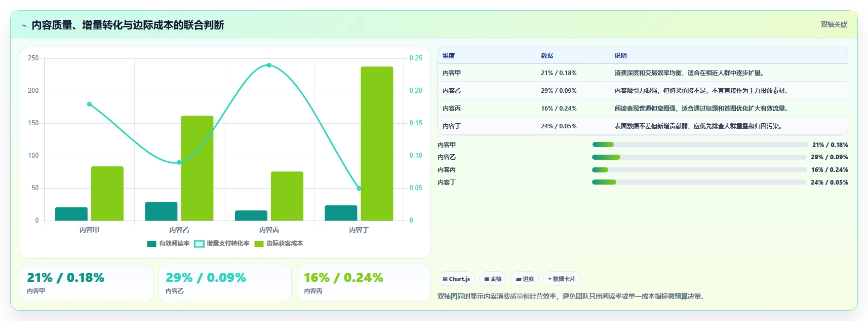Click the teal 有效阅读率 legend color box

pos(151,244)
